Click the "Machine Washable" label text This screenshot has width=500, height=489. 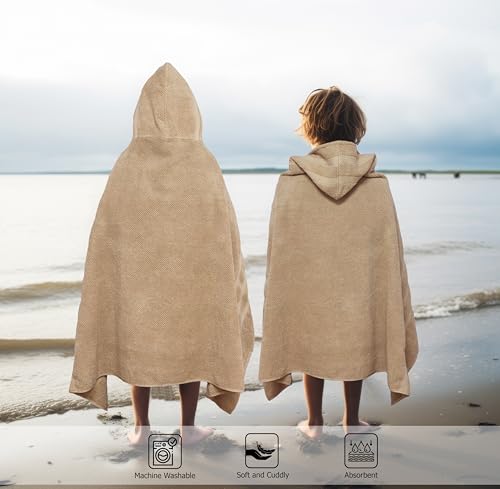pyautogui.click(x=165, y=476)
